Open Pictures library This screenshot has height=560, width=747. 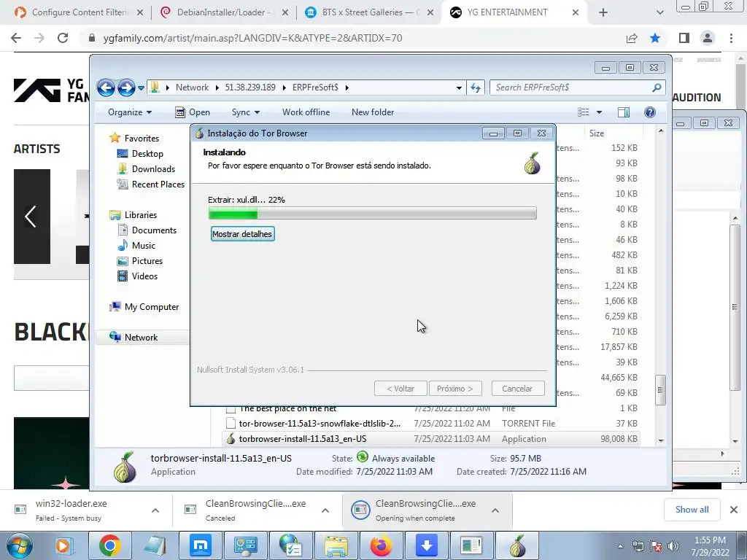pos(147,261)
